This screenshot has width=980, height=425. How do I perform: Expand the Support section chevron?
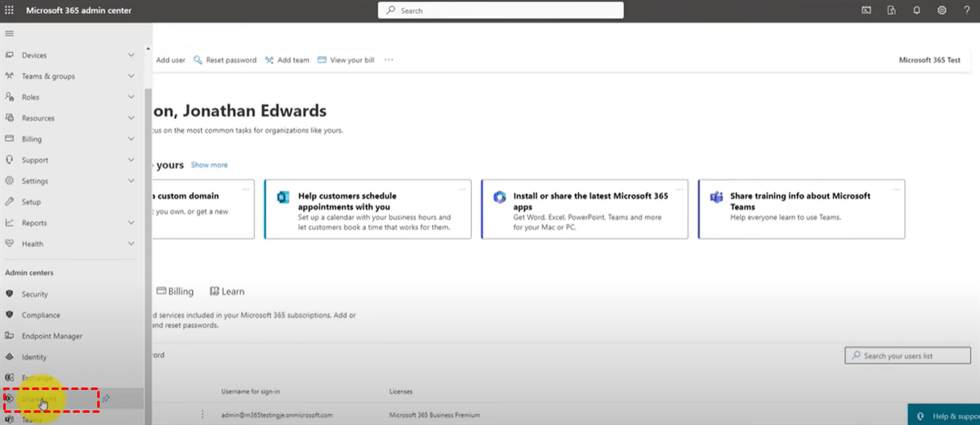coord(131,160)
